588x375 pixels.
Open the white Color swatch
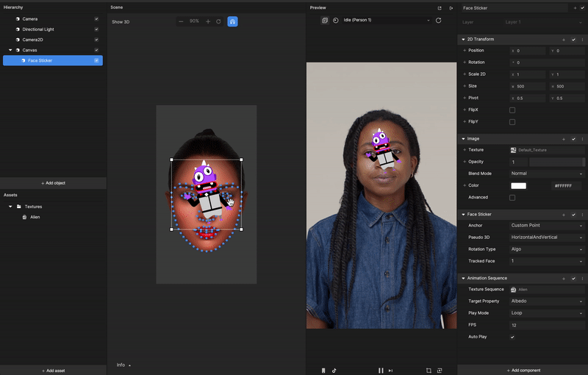518,185
